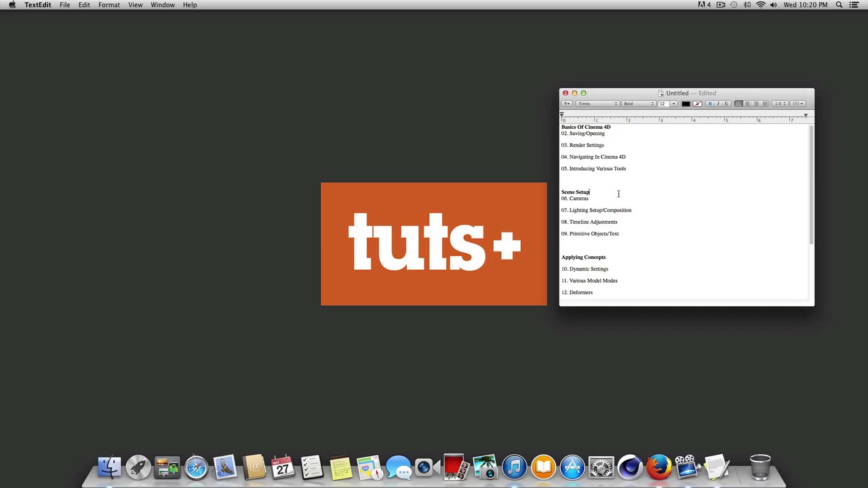This screenshot has height=488, width=868.
Task: Align text left
Action: pos(738,104)
